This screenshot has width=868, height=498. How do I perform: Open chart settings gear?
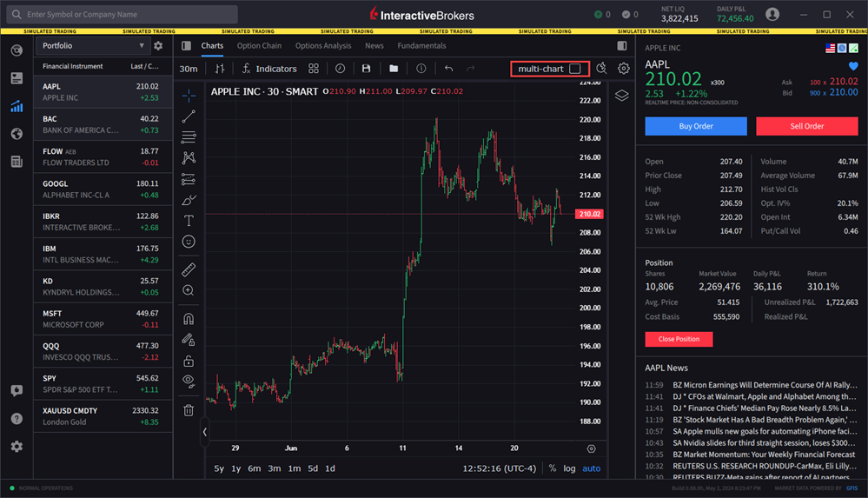(624, 68)
